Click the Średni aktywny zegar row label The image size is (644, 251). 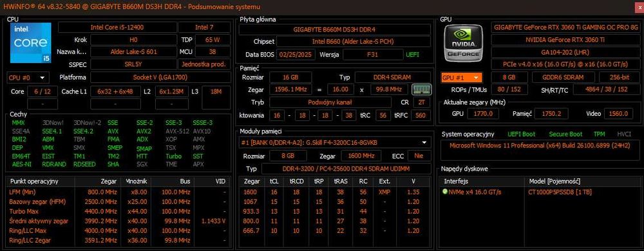tap(39, 221)
